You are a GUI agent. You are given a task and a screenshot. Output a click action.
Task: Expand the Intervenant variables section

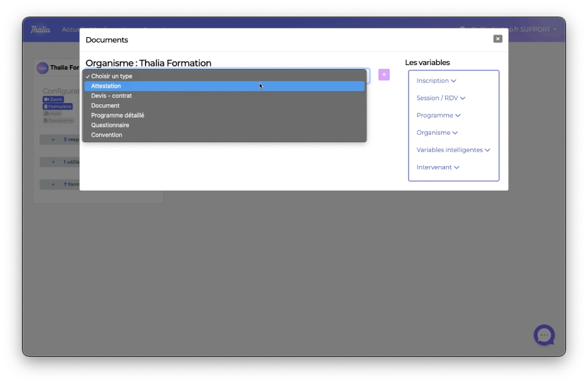click(438, 167)
